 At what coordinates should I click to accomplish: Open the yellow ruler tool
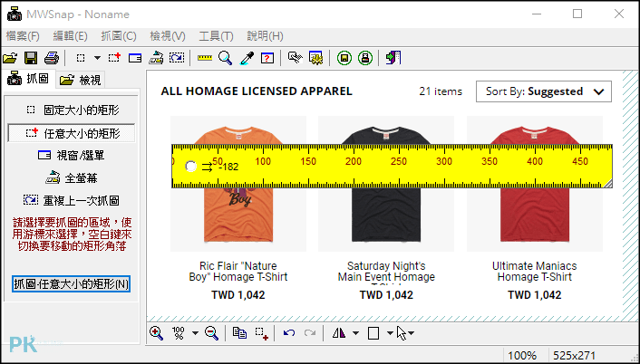point(205,58)
